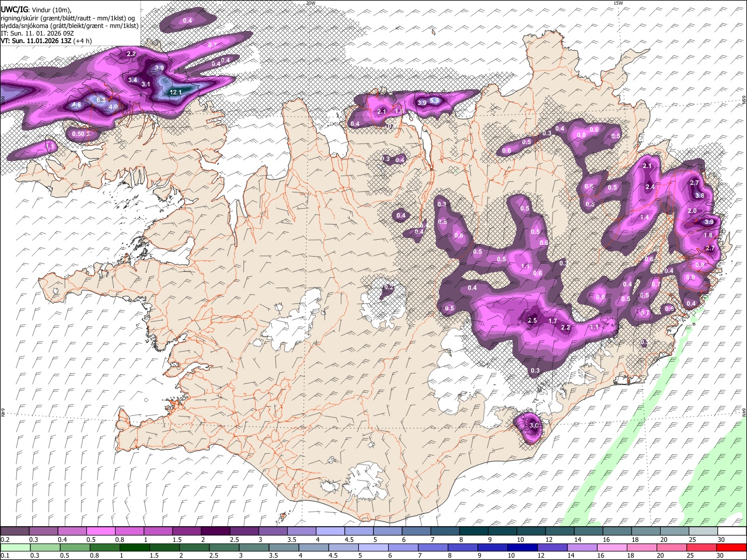This screenshot has width=747, height=560.
Task: Click the darkest purple 2–2.5 swatch in top legend
Action: tap(215, 531)
